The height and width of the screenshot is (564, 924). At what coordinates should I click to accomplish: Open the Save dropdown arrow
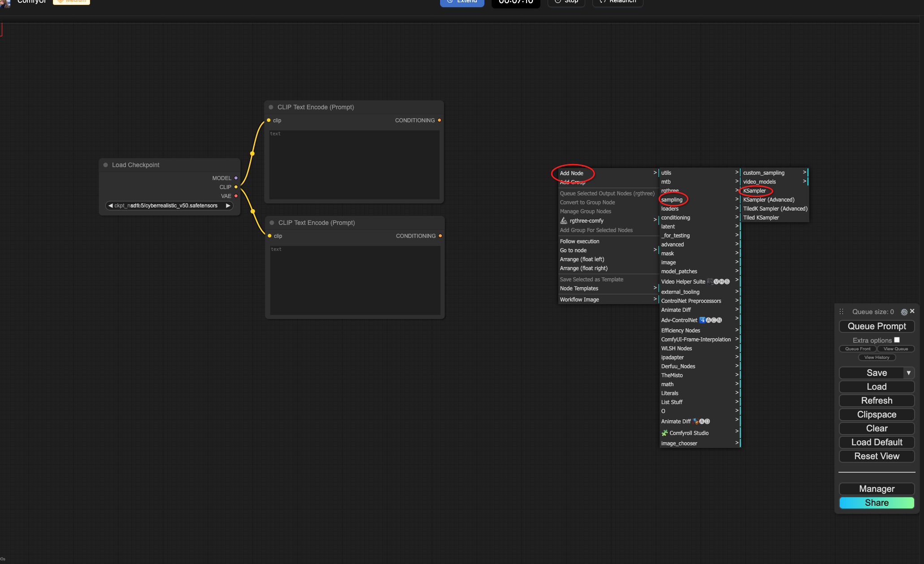pos(908,373)
